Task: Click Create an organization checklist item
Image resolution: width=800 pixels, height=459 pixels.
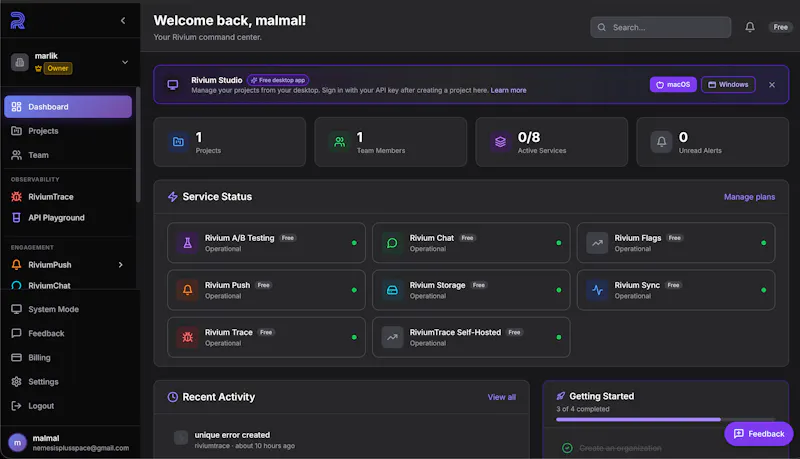Action: point(620,448)
